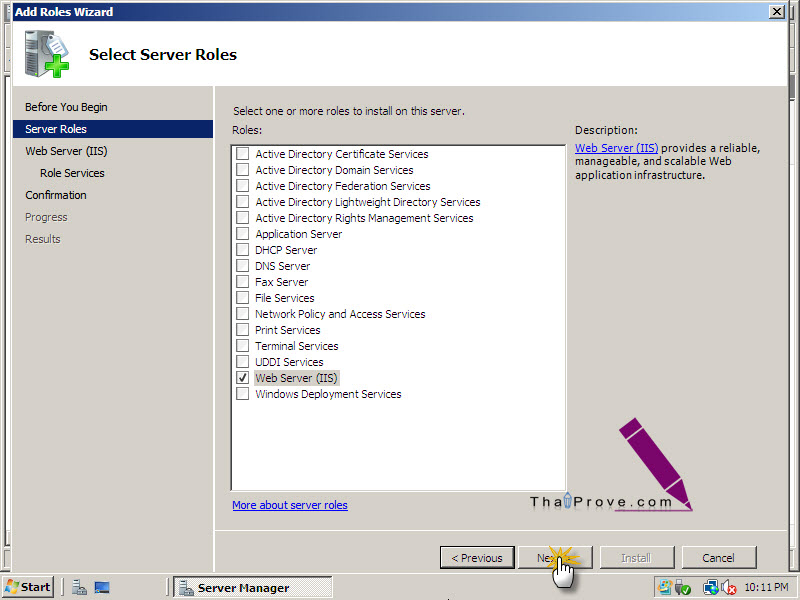Switch to Server Manager taskbar button
This screenshot has height=600, width=800.
click(x=253, y=587)
